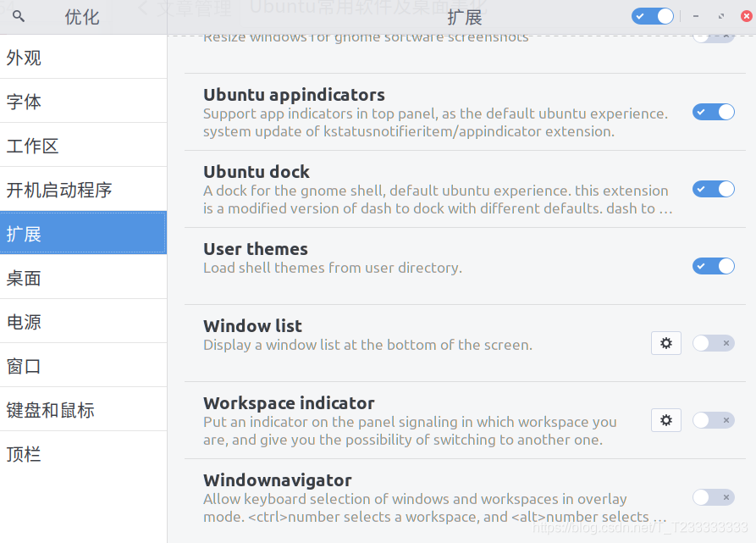Click the Workspace indicator title

(x=289, y=403)
